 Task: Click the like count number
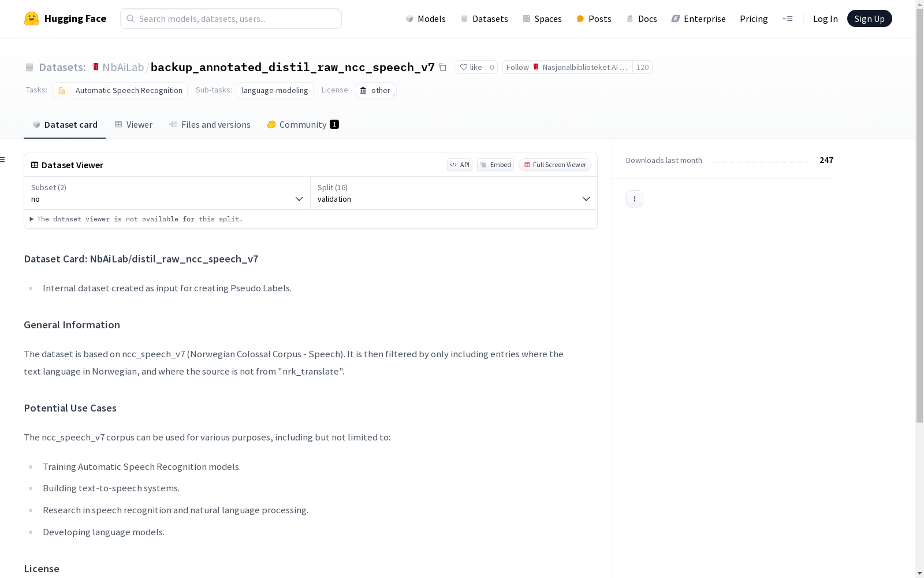491,67
